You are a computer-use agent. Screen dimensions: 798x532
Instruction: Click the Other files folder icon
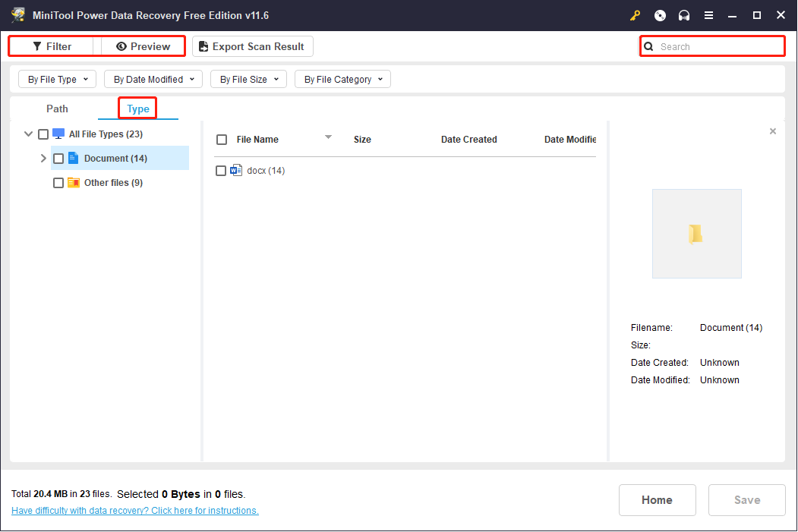point(74,183)
